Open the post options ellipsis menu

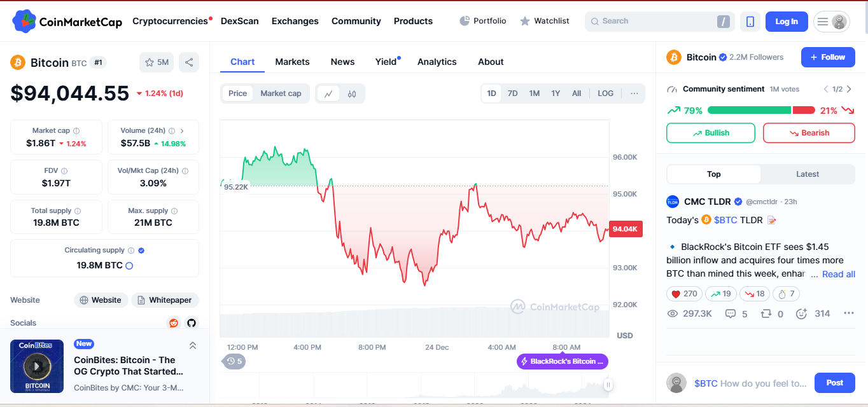pyautogui.click(x=848, y=314)
